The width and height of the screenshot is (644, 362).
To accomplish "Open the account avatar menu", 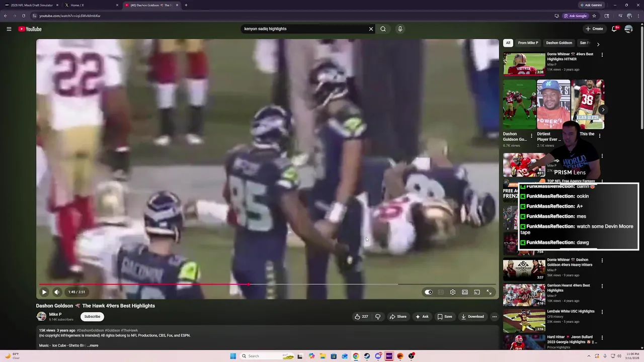I will pyautogui.click(x=628, y=29).
